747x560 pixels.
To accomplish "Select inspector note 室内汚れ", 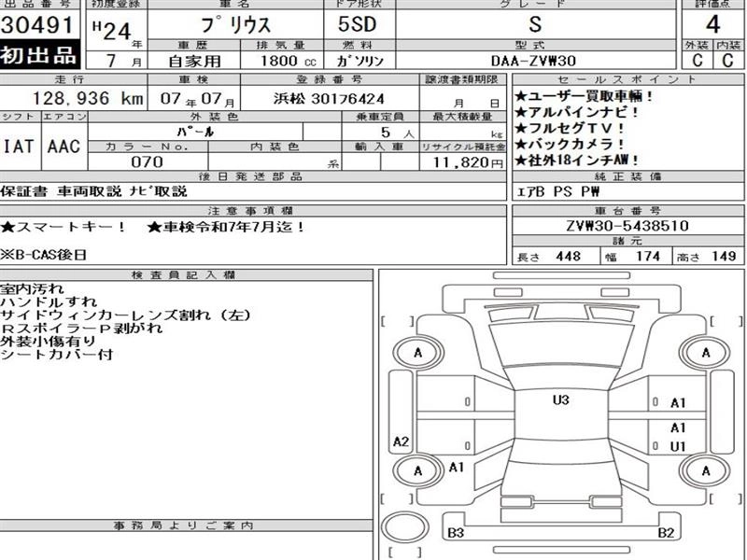I will pyautogui.click(x=32, y=288).
